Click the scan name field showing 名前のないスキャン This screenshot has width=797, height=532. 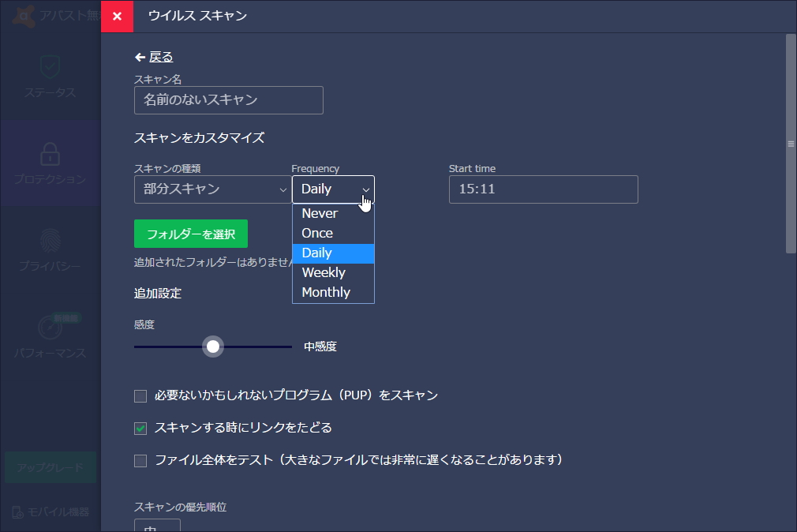(228, 100)
